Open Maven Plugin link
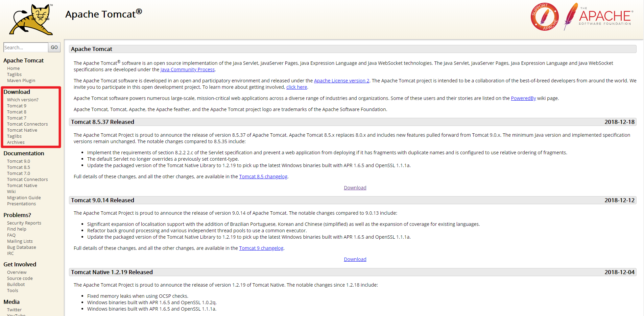This screenshot has height=316, width=644. [21, 80]
